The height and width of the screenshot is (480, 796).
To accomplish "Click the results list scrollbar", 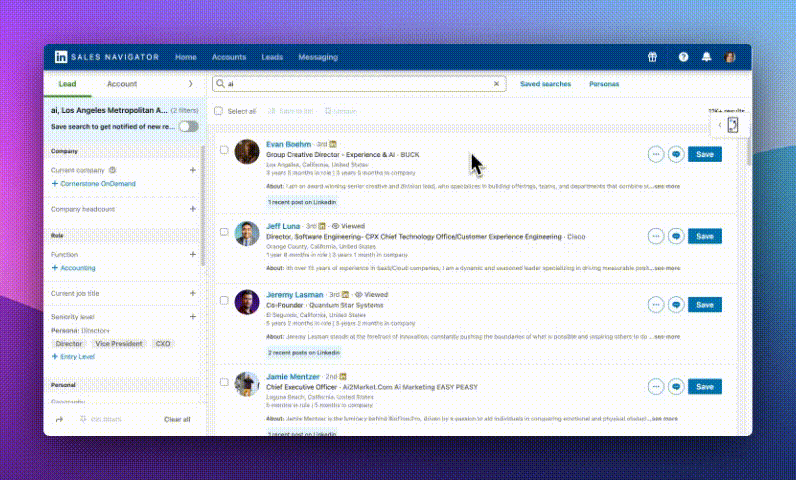I will point(748,152).
